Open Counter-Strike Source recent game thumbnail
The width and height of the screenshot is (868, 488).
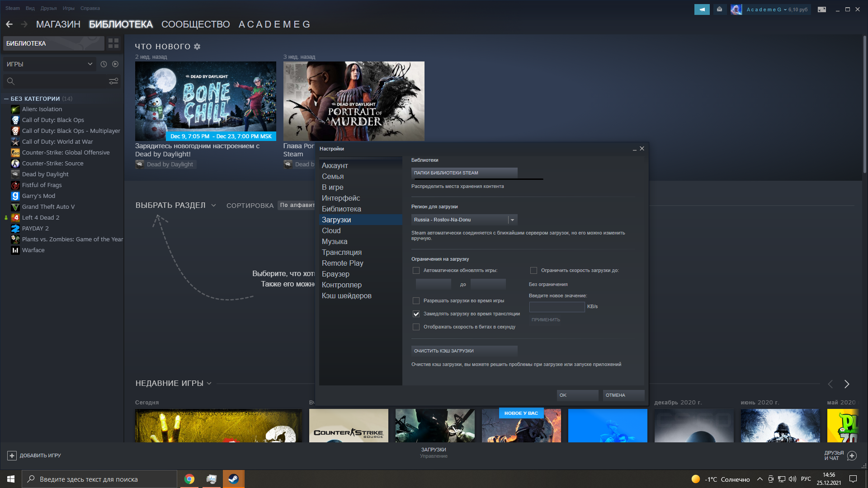349,426
